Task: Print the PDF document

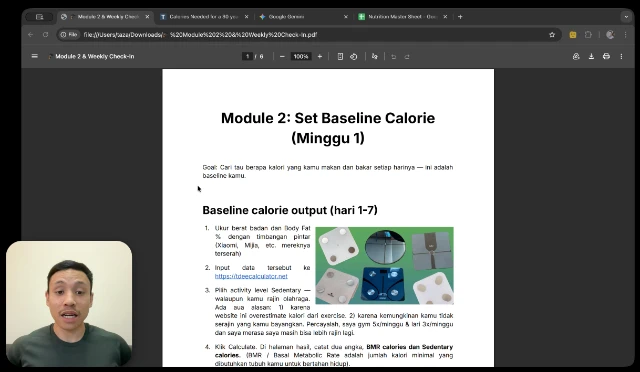Action: [x=606, y=56]
